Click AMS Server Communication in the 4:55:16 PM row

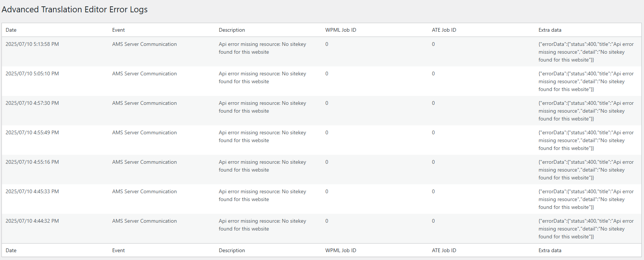click(x=145, y=162)
